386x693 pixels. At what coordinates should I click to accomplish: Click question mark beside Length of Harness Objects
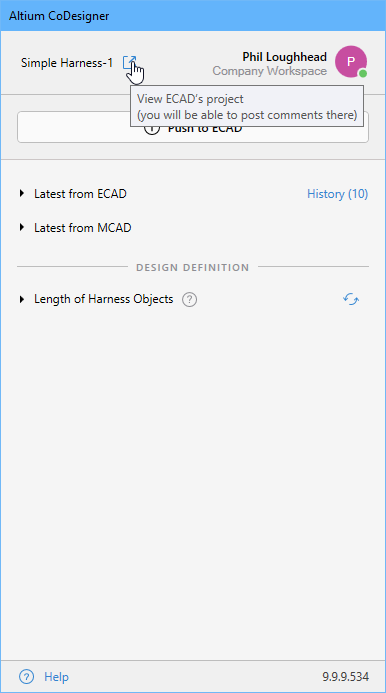(190, 300)
